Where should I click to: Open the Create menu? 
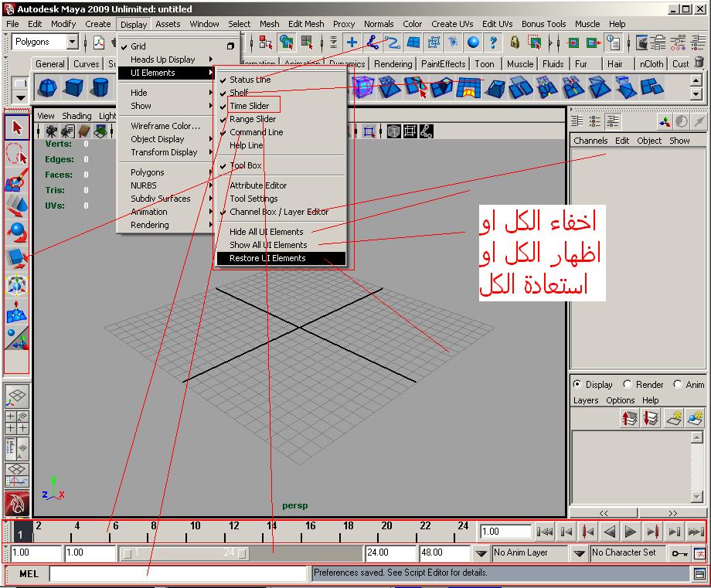(x=97, y=24)
